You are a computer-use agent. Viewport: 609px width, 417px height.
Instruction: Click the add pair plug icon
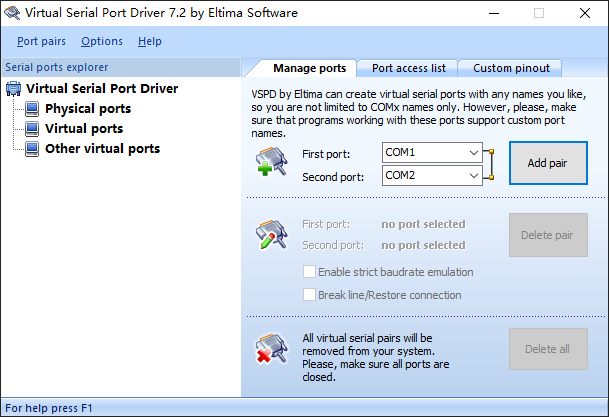[271, 164]
